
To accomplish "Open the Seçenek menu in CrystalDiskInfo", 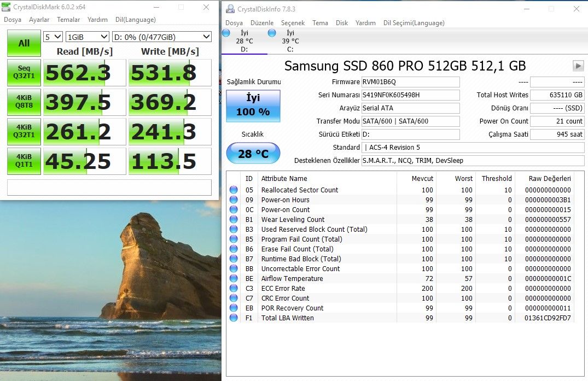I will click(293, 23).
